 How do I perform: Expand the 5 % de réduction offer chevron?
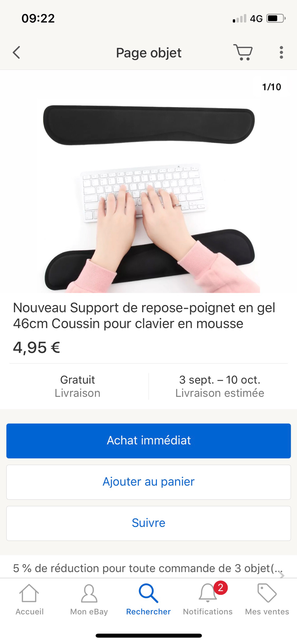(x=282, y=575)
